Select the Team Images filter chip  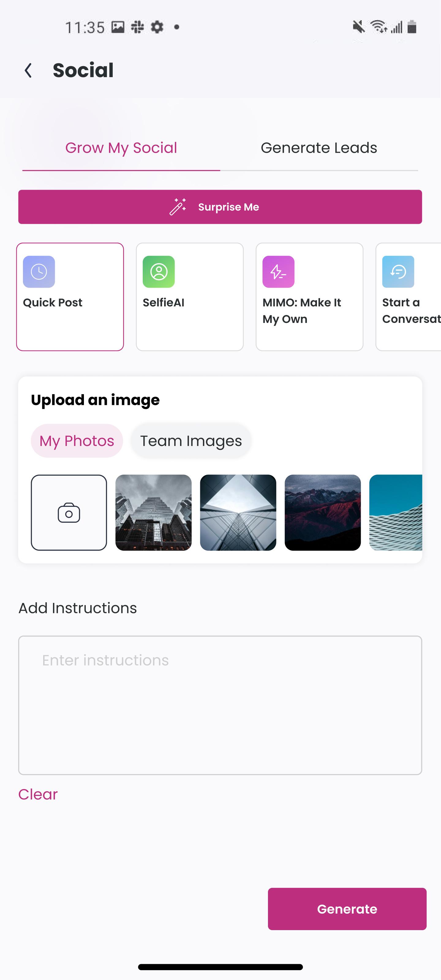pyautogui.click(x=191, y=440)
